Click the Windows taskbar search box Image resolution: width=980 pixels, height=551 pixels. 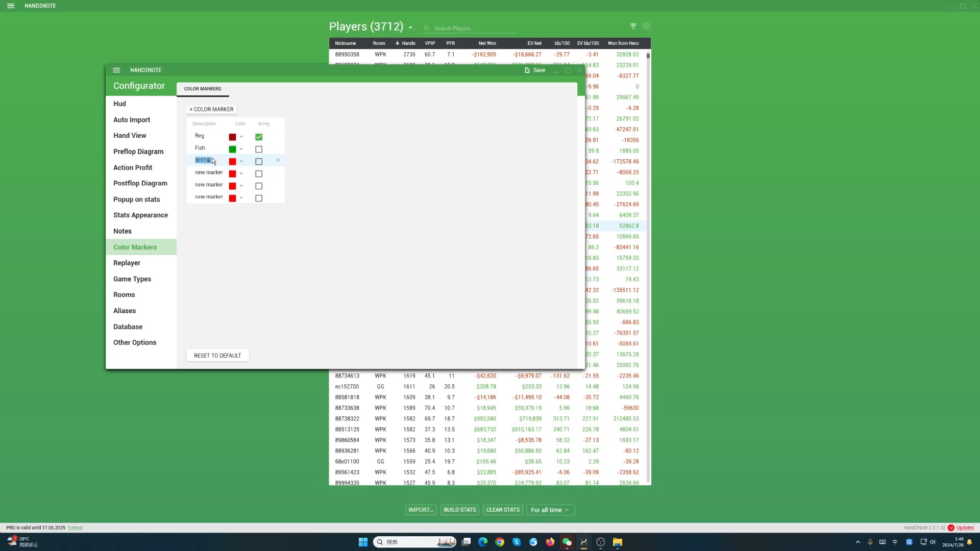click(x=415, y=542)
